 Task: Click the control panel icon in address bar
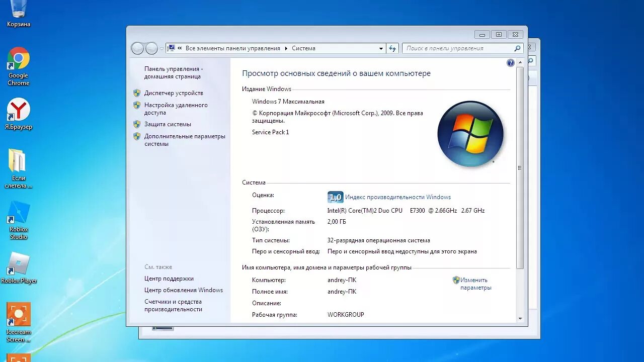click(172, 48)
